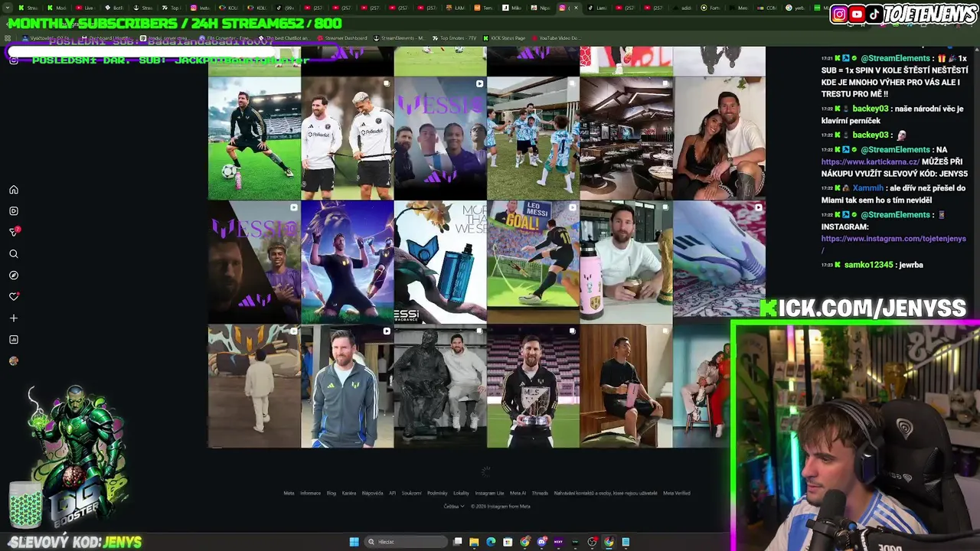Open Messi seated in black outfit post
The width and height of the screenshot is (980, 551).
click(626, 386)
